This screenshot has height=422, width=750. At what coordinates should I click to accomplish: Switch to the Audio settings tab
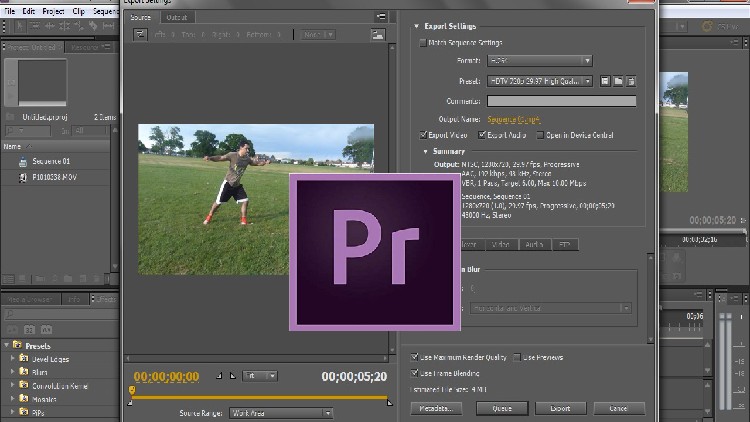[x=534, y=244]
